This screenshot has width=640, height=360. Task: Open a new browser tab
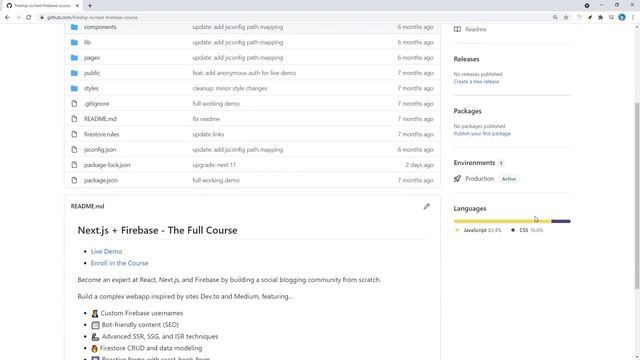(90, 6)
